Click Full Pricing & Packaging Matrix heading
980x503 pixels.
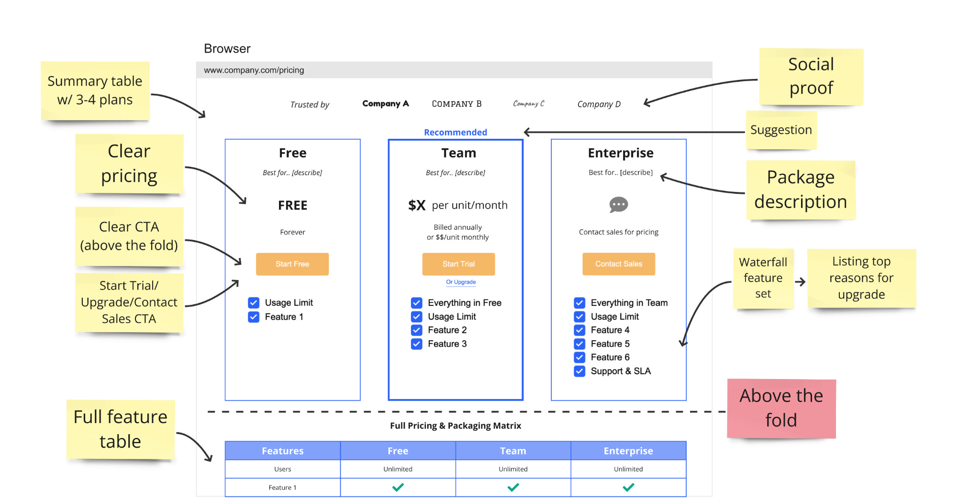[x=456, y=425]
